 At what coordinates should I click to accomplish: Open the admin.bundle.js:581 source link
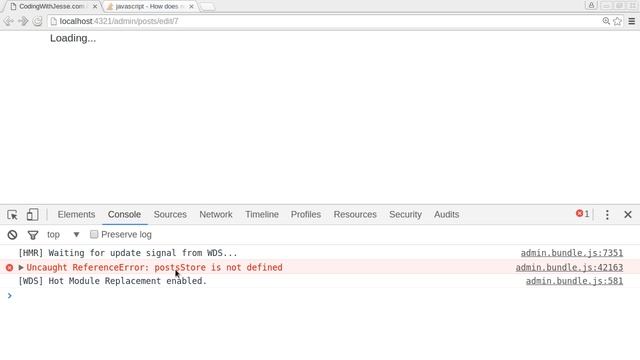(574, 281)
